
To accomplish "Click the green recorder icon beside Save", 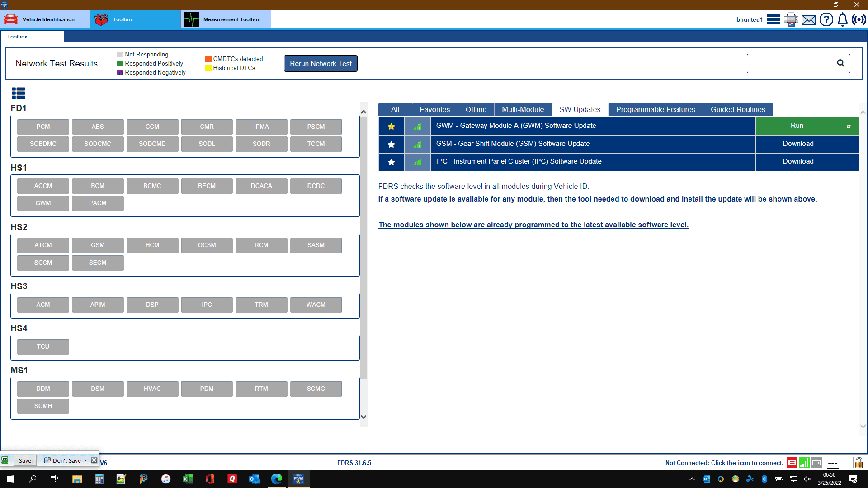I will point(5,460).
